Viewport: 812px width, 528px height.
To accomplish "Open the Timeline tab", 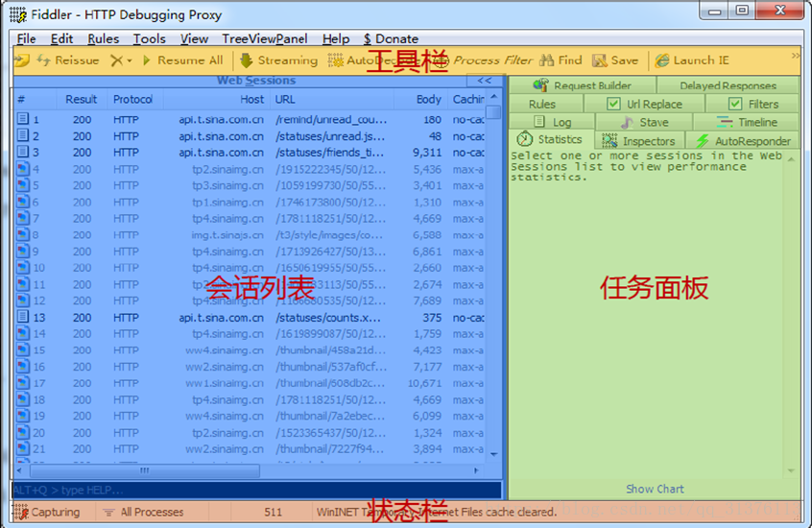I will pos(746,122).
